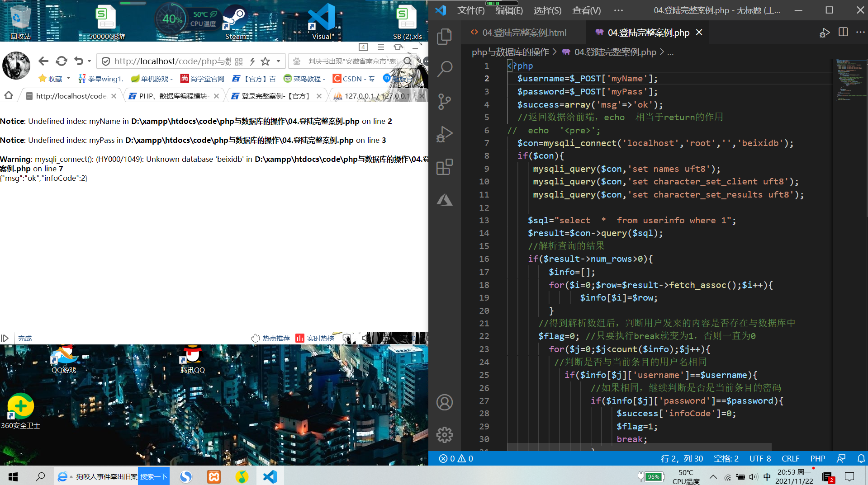The width and height of the screenshot is (868, 485).
Task: Click the 搜索一下 taskbar search button
Action: point(154,476)
